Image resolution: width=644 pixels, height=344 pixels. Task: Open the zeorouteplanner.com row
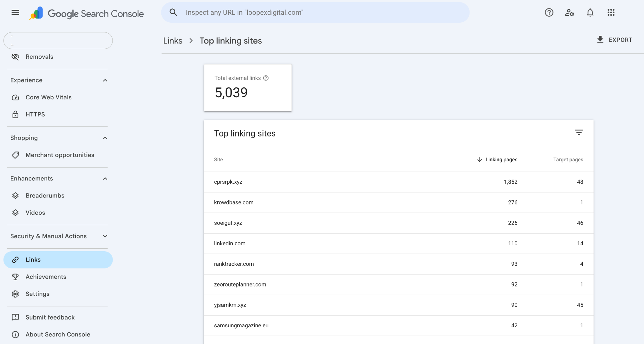[398, 285]
